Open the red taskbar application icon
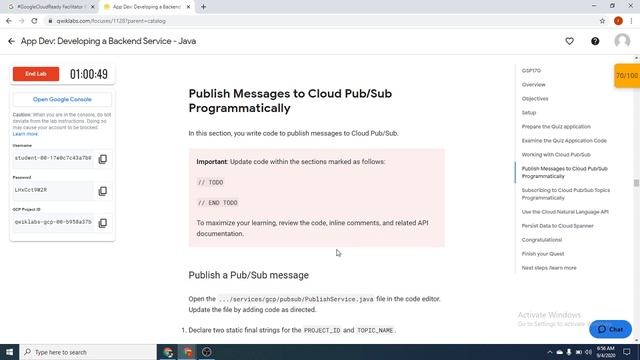The image size is (640, 360). (187, 352)
